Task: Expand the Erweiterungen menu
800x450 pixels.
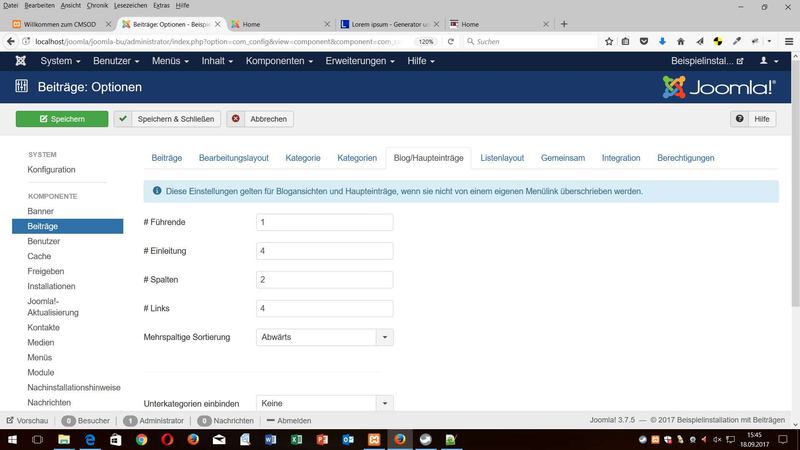Action: pyautogui.click(x=360, y=61)
